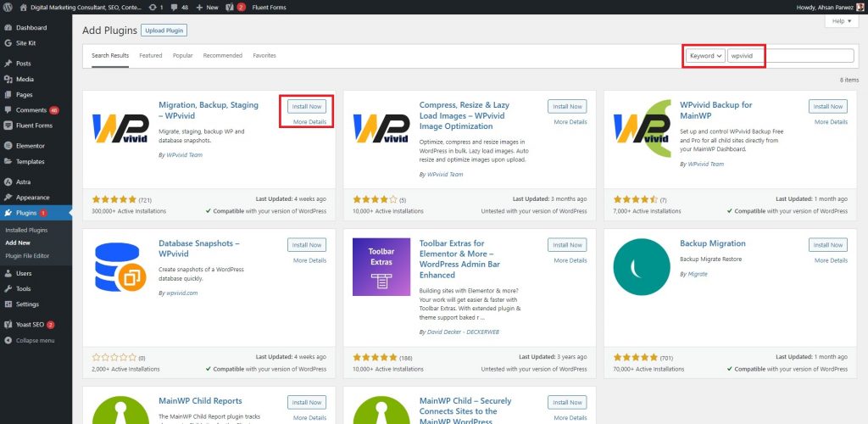Install the Backup Migration plugin
Image resolution: width=868 pixels, height=424 pixels.
(x=828, y=245)
